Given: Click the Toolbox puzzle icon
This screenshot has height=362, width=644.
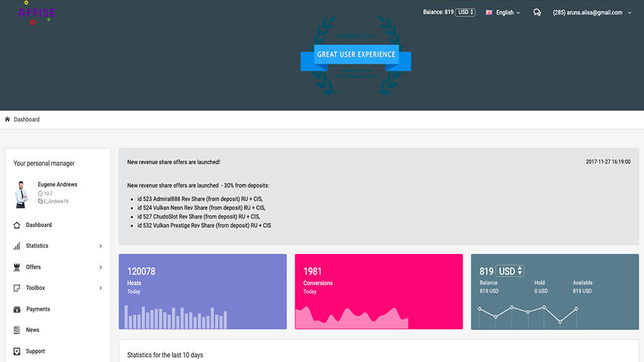Looking at the screenshot, I should tap(17, 288).
